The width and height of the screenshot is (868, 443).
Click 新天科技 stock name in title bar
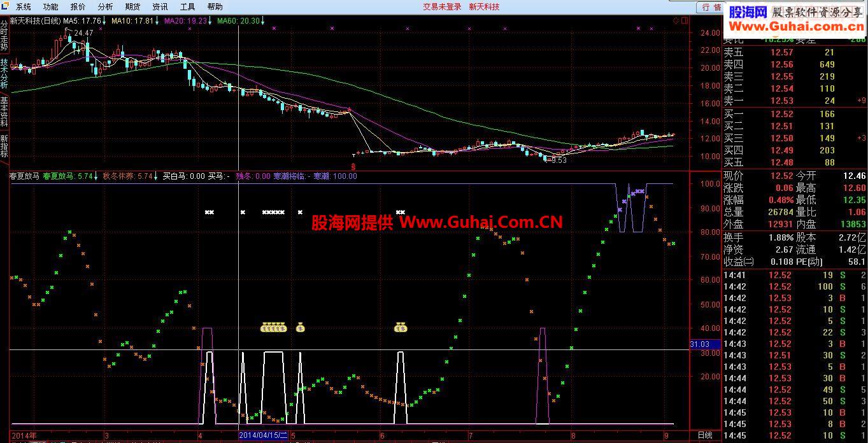[x=484, y=7]
